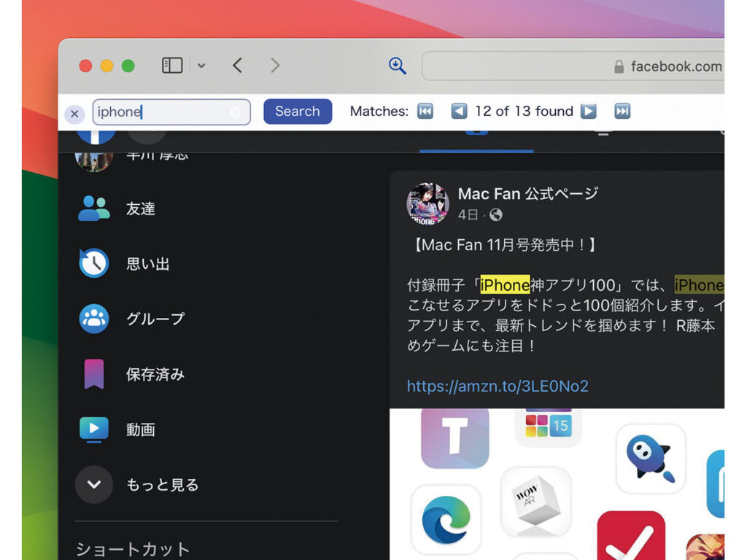Click the Video play icon

coord(94,429)
